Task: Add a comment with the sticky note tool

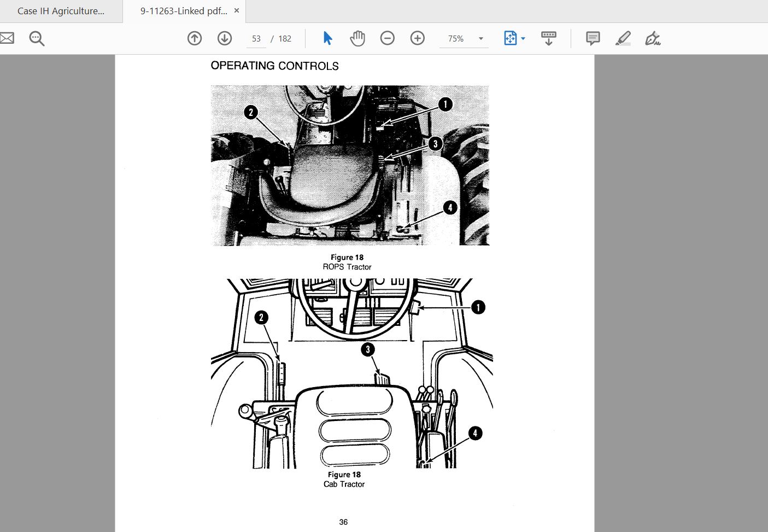Action: point(593,38)
